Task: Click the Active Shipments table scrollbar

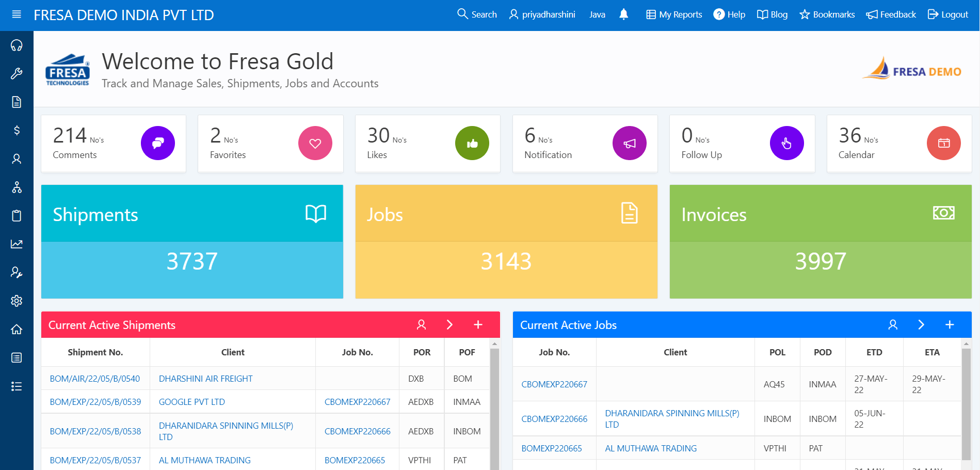Action: click(494, 408)
